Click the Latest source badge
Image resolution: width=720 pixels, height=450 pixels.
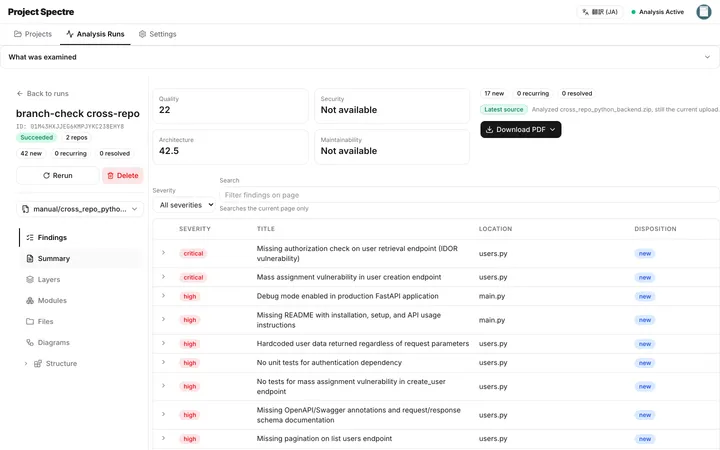pyautogui.click(x=503, y=109)
